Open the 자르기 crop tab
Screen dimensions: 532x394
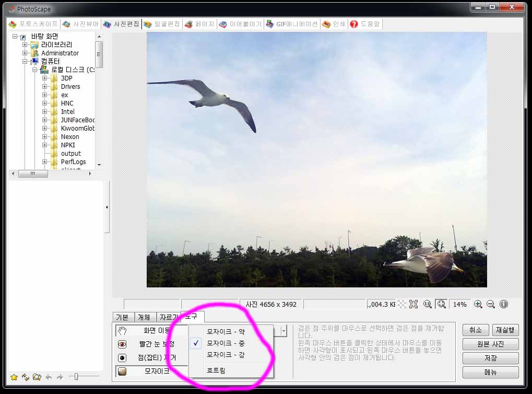169,317
